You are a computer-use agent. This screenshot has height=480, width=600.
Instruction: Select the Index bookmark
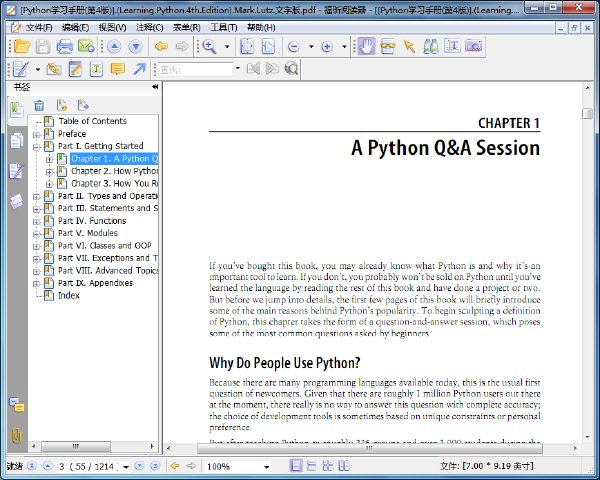[x=69, y=296]
